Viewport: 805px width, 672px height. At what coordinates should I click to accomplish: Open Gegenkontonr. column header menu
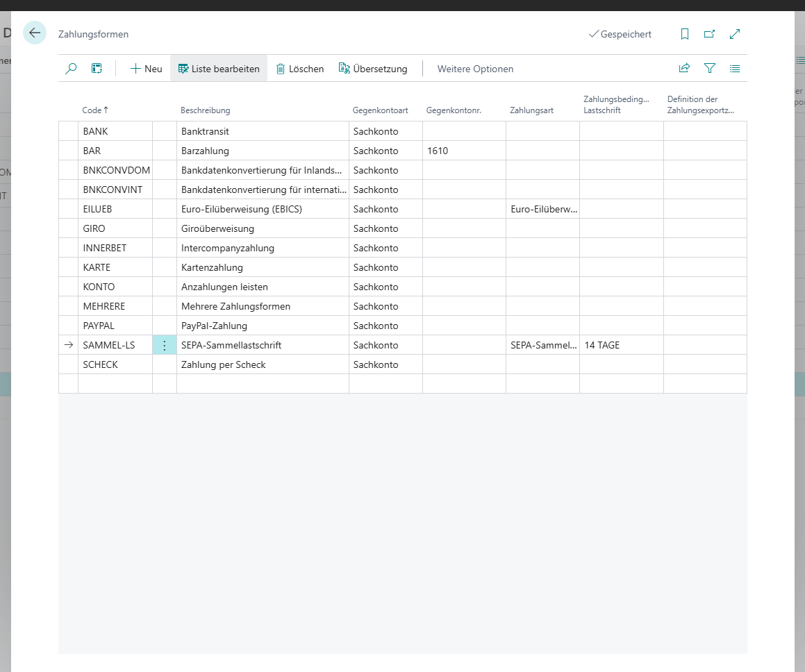pos(454,110)
